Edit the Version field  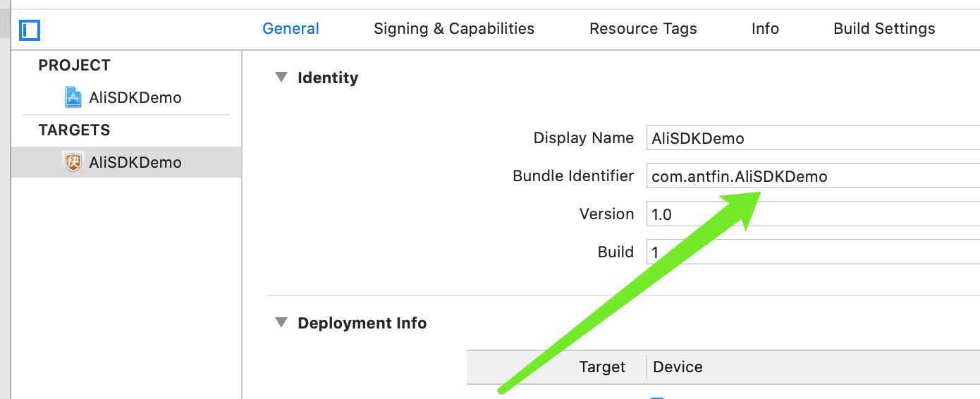click(x=813, y=214)
